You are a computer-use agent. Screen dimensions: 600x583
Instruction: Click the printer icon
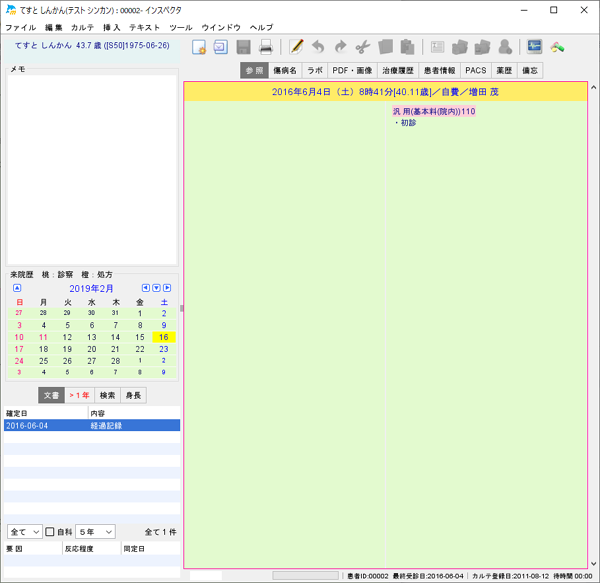[266, 47]
